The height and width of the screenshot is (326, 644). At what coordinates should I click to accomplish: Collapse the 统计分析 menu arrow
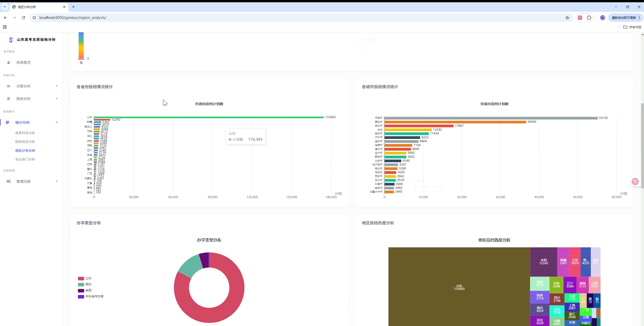coord(57,123)
